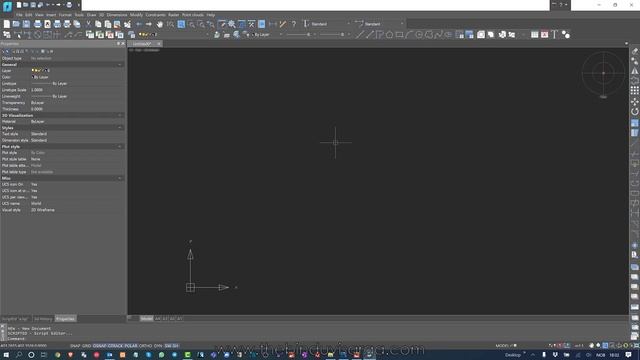Open the layer selection dropdown in toolbar

tap(173, 35)
